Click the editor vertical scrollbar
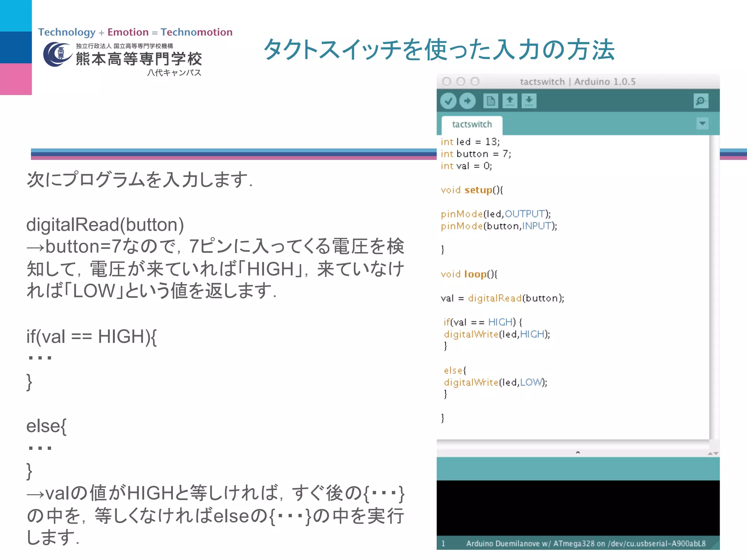Screen dimensions: 747x560 click(714, 287)
